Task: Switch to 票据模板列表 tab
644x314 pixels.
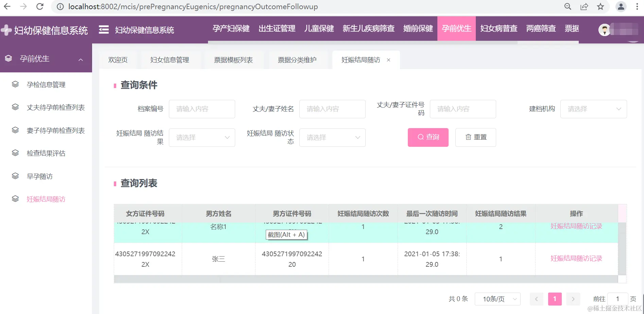Action: 233,60
